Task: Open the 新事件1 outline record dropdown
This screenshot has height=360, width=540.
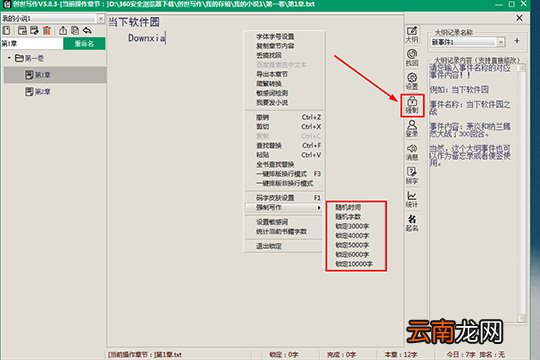Action: pyautogui.click(x=501, y=42)
